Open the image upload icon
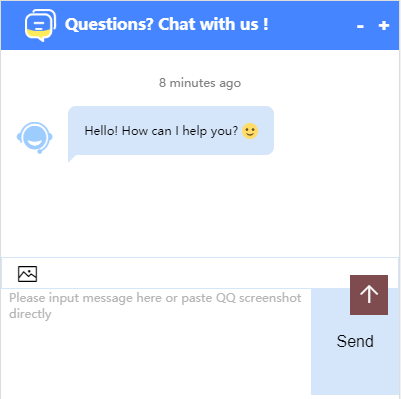The image size is (401, 399). 27,274
